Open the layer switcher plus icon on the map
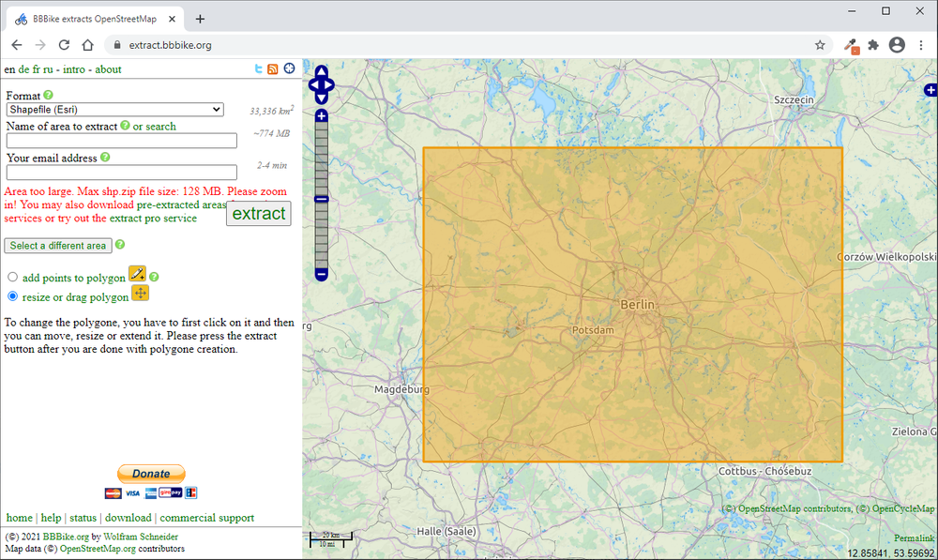The image size is (938, 560). click(x=930, y=90)
